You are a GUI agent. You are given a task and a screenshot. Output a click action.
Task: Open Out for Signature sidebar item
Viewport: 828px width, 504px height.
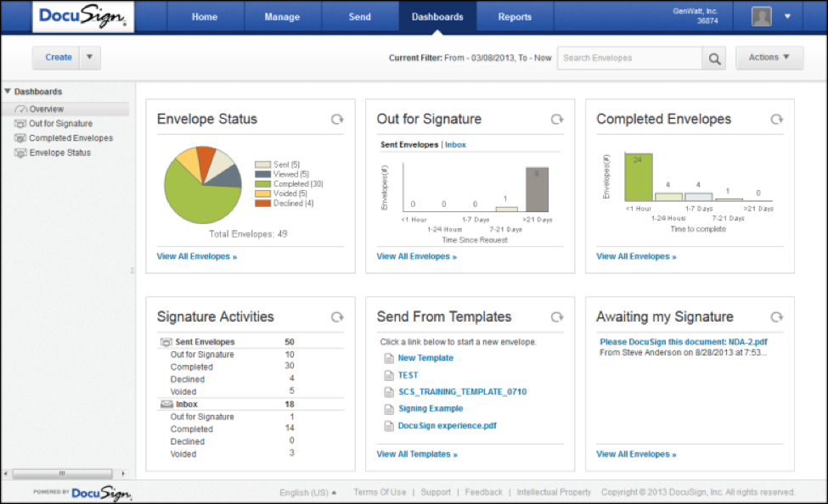(61, 124)
